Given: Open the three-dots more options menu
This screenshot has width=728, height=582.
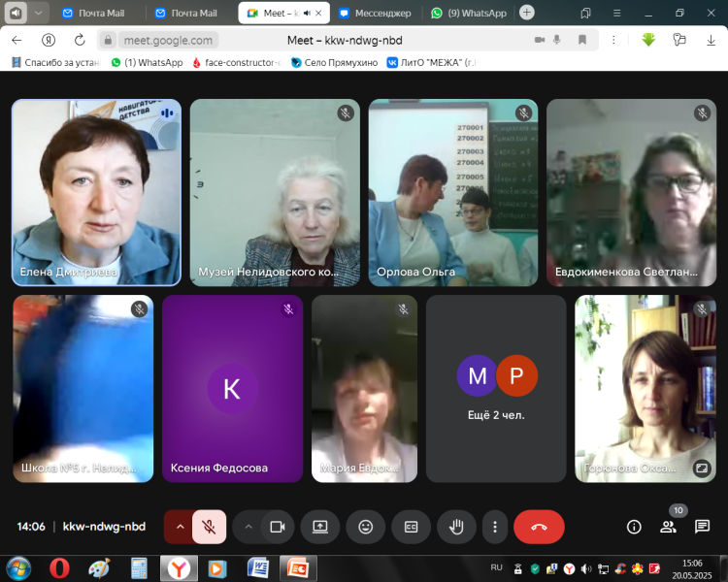Looking at the screenshot, I should tap(495, 527).
